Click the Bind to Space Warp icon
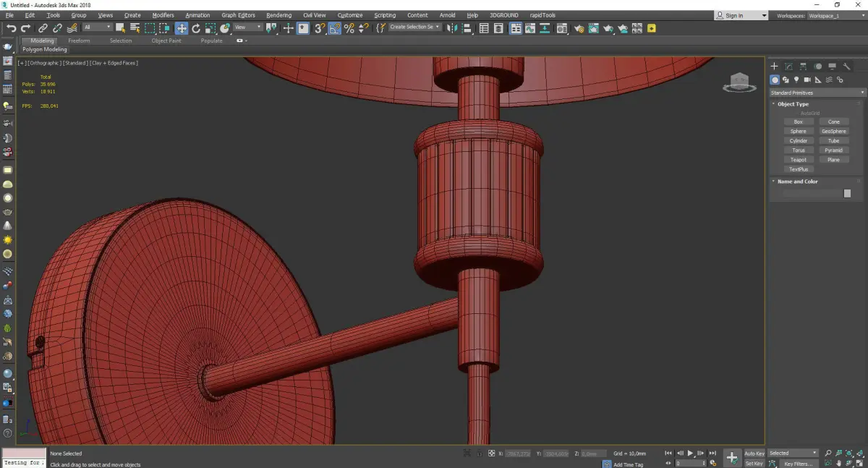The width and height of the screenshot is (868, 468). pos(72,28)
